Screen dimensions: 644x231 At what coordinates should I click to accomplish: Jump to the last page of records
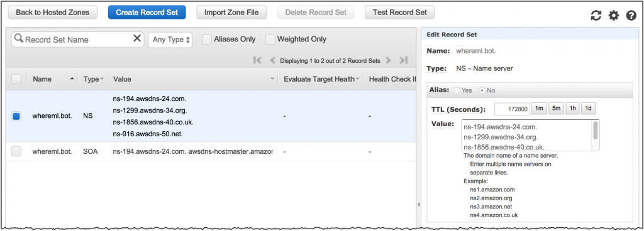coord(404,61)
